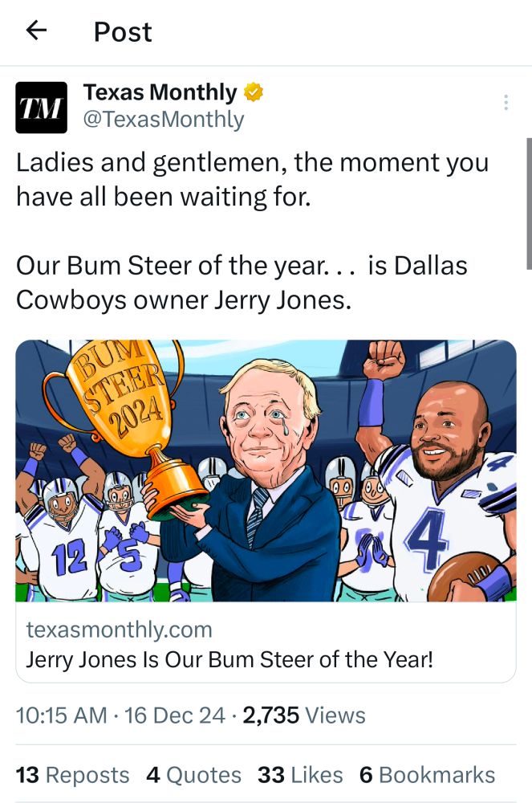Open the @TexasMonthly handle
This screenshot has width=532, height=803.
point(164,120)
